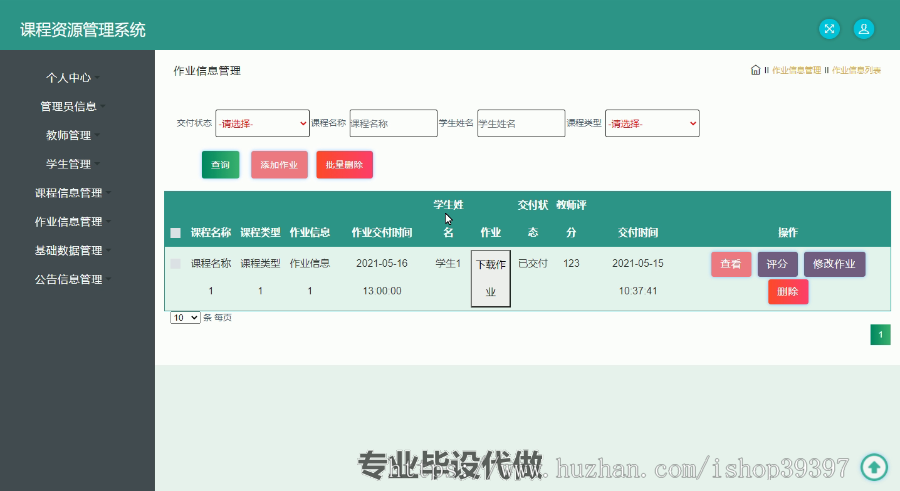Expand 基础数据管理 in the sidebar

click(x=72, y=250)
